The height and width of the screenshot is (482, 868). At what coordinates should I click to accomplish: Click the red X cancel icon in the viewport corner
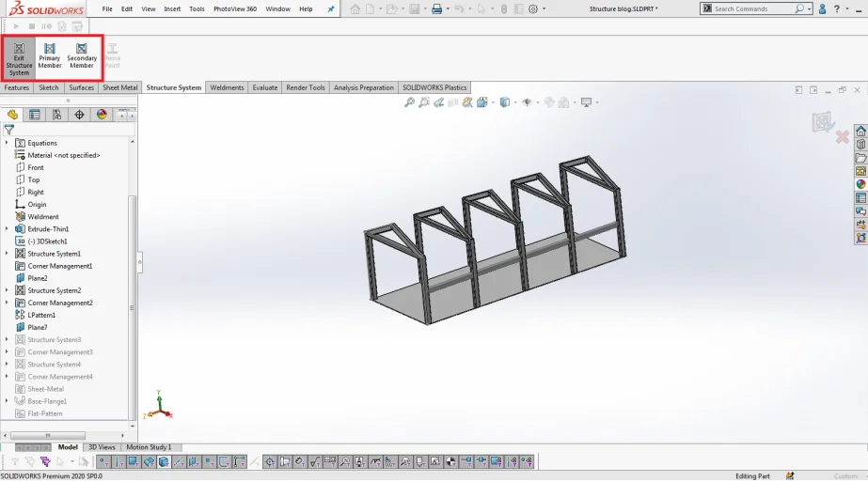tap(842, 137)
